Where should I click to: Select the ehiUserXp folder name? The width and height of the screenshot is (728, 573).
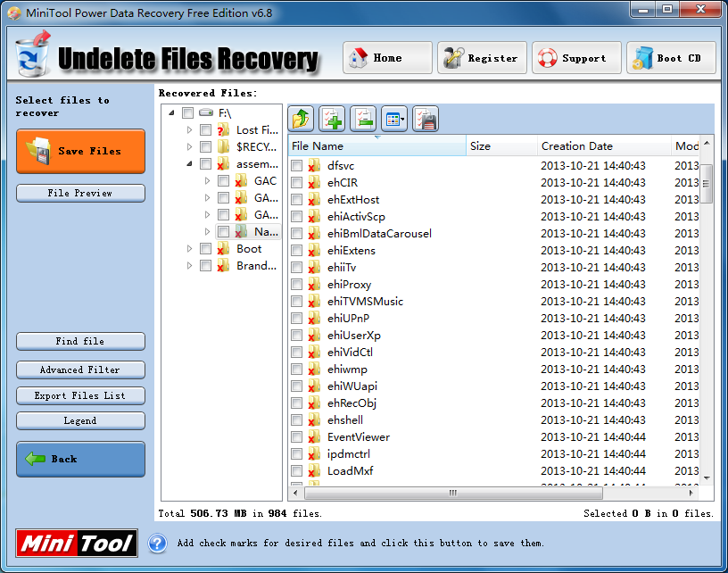354,336
